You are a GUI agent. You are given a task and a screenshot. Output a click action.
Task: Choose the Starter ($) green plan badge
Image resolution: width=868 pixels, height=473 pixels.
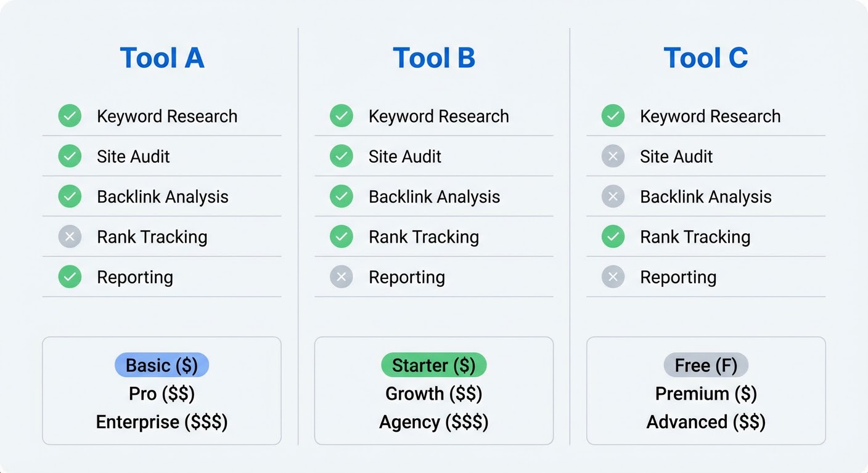pyautogui.click(x=434, y=365)
